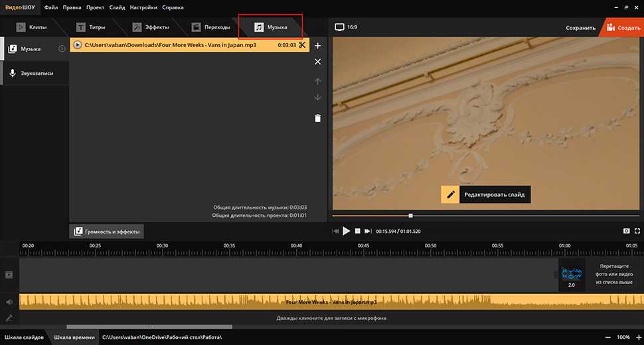The image size is (644, 345).
Task: Open Громкость и эффекты settings
Action: coord(107,232)
